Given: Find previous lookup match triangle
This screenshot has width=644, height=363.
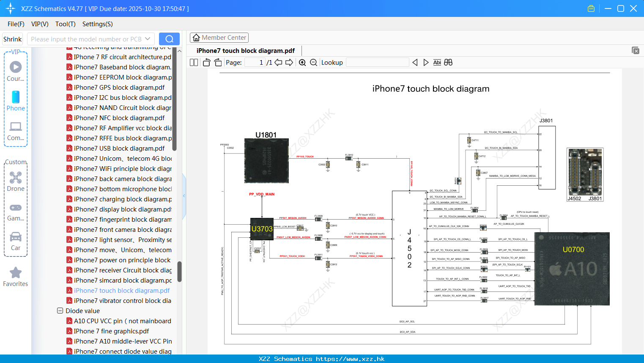Looking at the screenshot, I should tap(415, 63).
